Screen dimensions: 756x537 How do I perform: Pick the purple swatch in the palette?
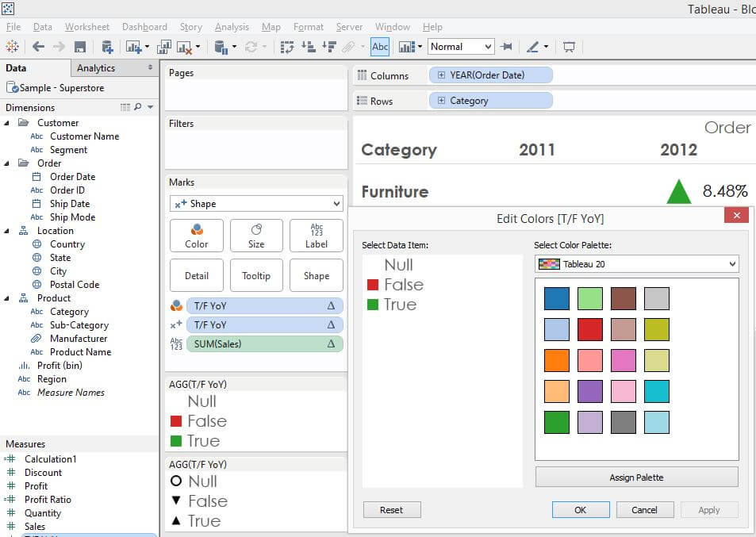pos(590,391)
